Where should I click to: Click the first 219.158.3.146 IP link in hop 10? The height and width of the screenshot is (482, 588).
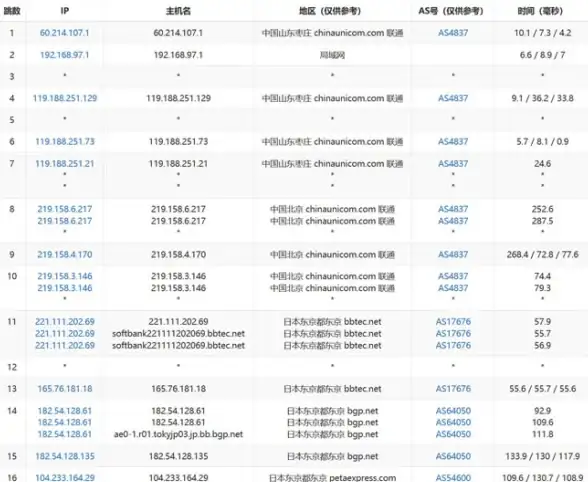(65, 276)
